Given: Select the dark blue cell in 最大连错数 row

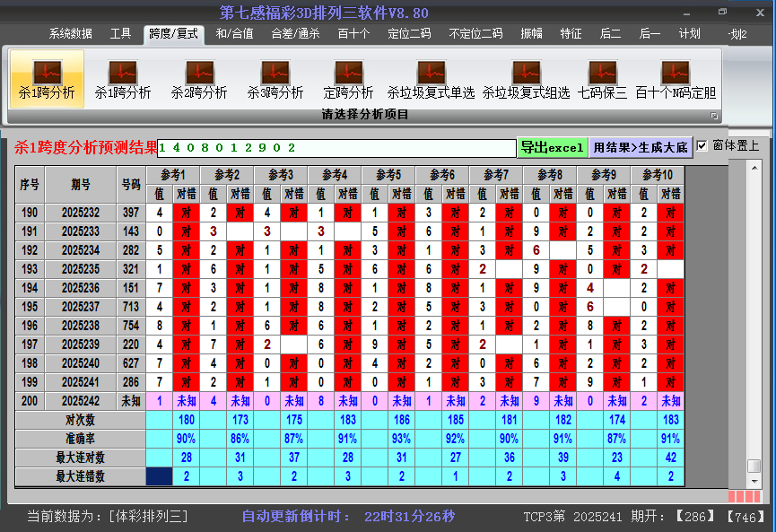Looking at the screenshot, I should tap(160, 476).
